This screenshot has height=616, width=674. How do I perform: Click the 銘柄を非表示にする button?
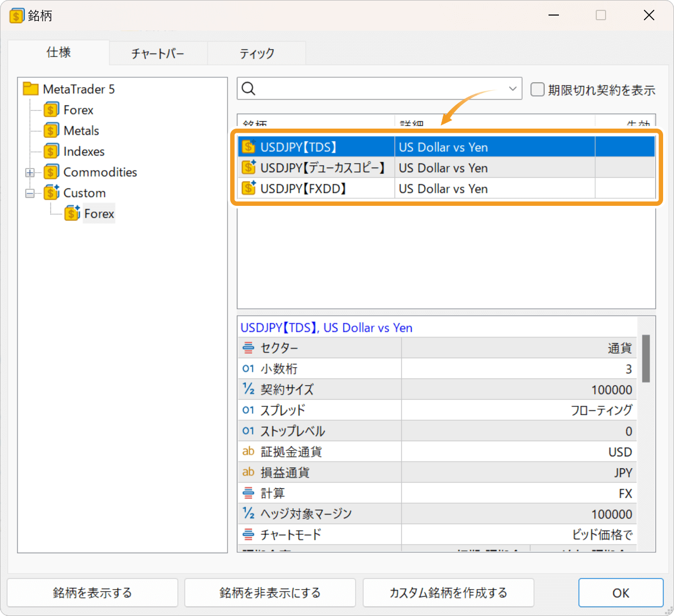(270, 593)
